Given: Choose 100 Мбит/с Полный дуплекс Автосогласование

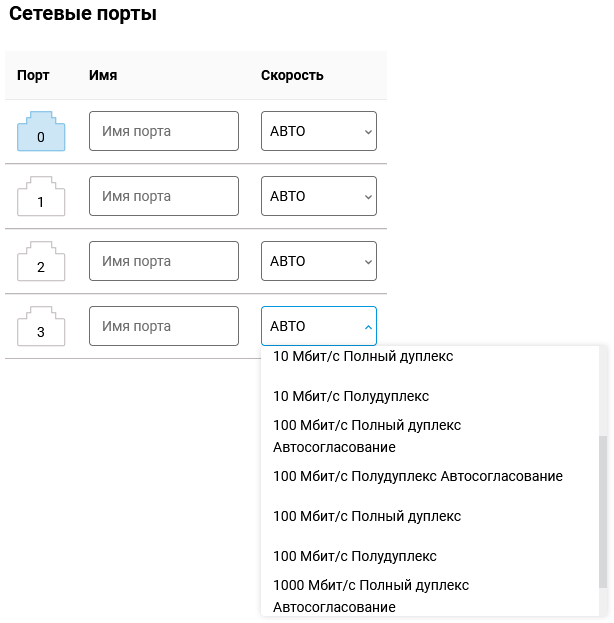Looking at the screenshot, I should (430, 436).
